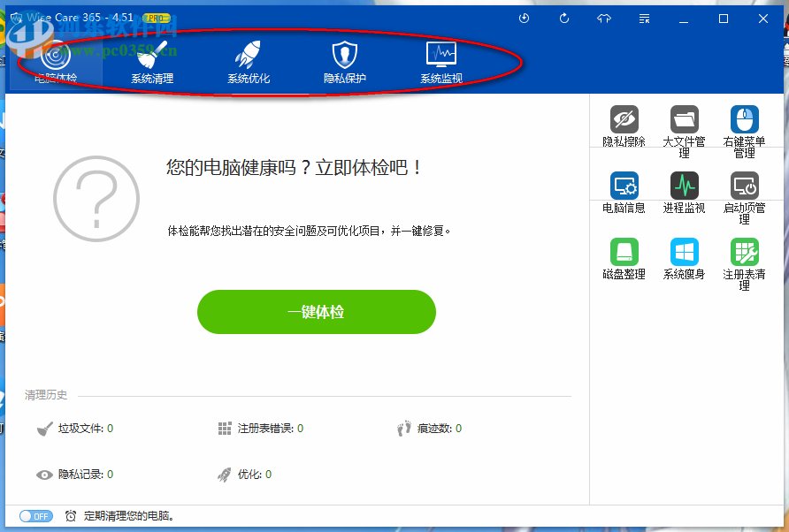
Task: Switch to the 系统清理 tab
Action: [150, 59]
